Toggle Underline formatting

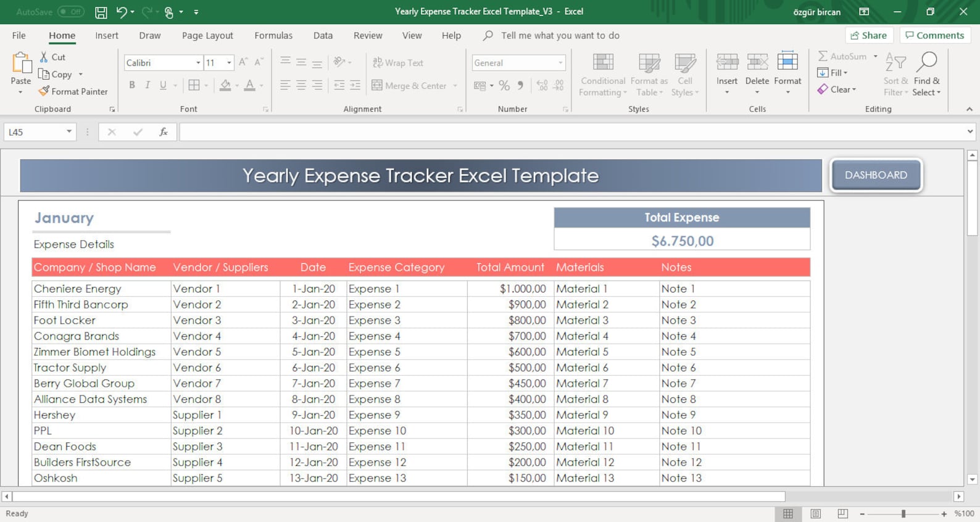coord(163,85)
